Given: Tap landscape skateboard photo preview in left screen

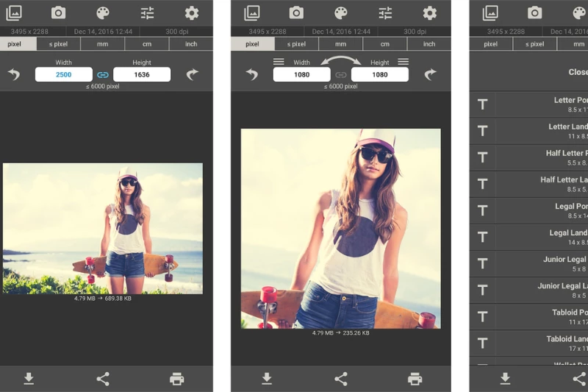Looking at the screenshot, I should coord(103,229).
